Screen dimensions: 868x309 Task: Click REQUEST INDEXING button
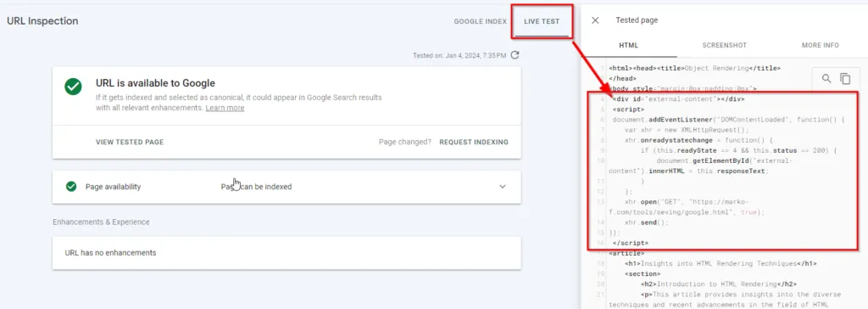[474, 142]
